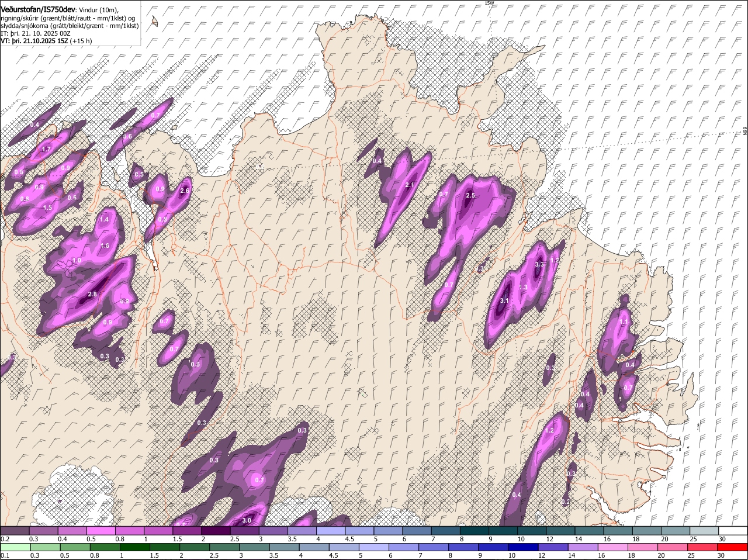Click the dark purple swatch above the upper-row 2 label
Viewport: 748px width, 560px height.
(216, 531)
